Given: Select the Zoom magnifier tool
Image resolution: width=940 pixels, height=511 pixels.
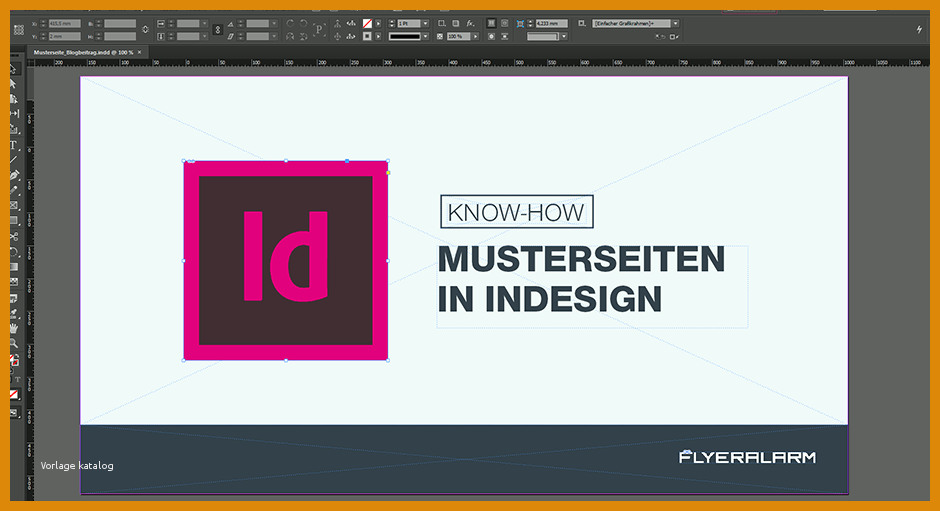Looking at the screenshot, I should (x=14, y=344).
